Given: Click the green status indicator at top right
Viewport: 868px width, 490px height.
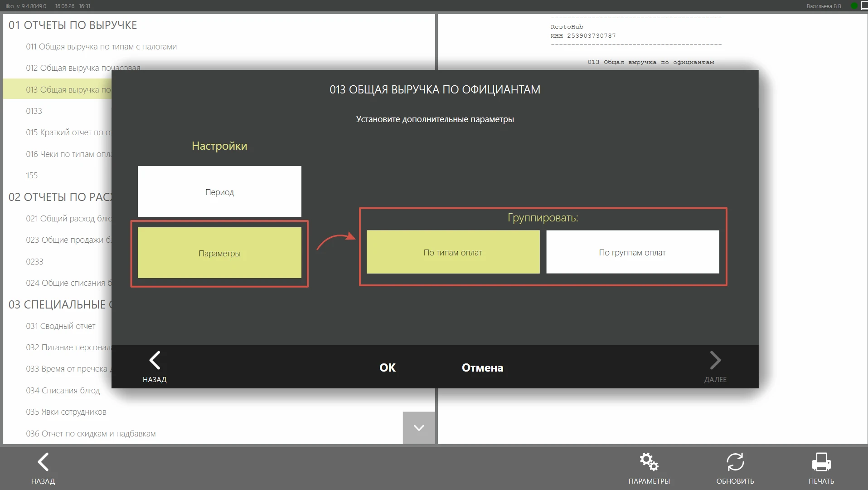Looking at the screenshot, I should (x=854, y=6).
